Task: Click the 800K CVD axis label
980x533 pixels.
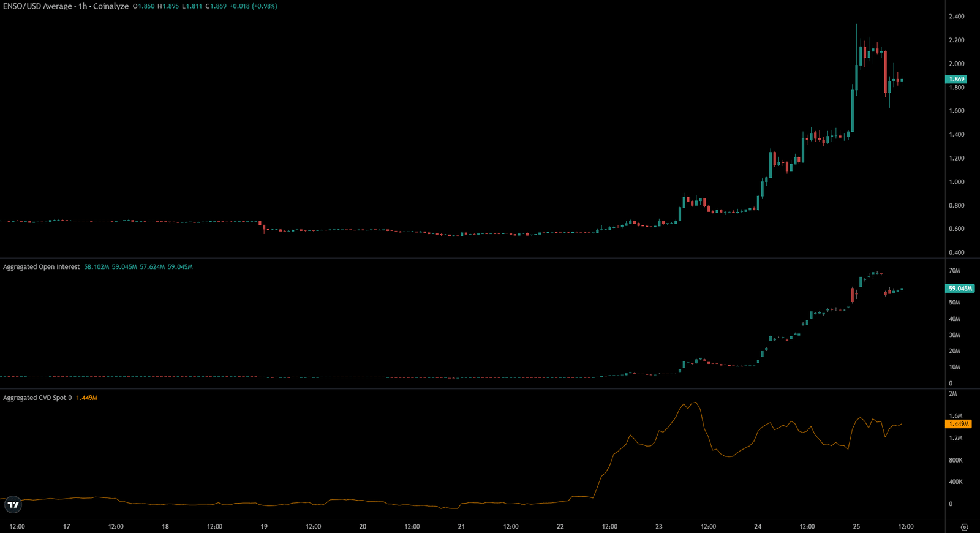Action: point(956,460)
